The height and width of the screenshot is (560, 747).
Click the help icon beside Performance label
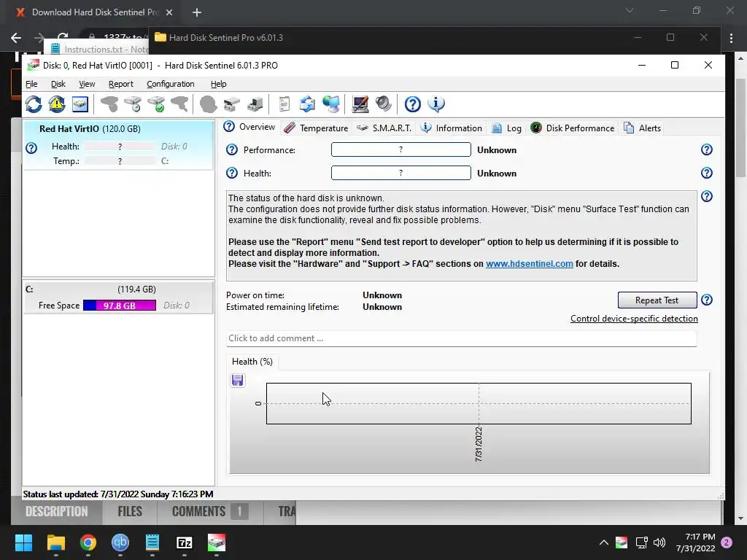231,149
